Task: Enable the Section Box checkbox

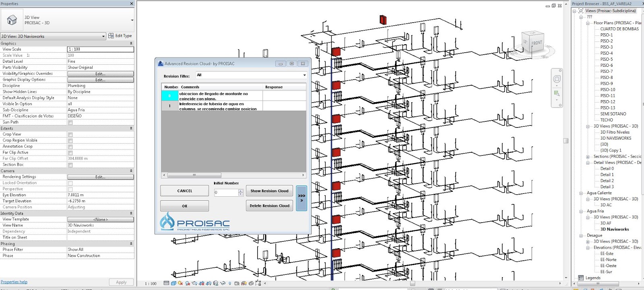Action: click(x=70, y=165)
